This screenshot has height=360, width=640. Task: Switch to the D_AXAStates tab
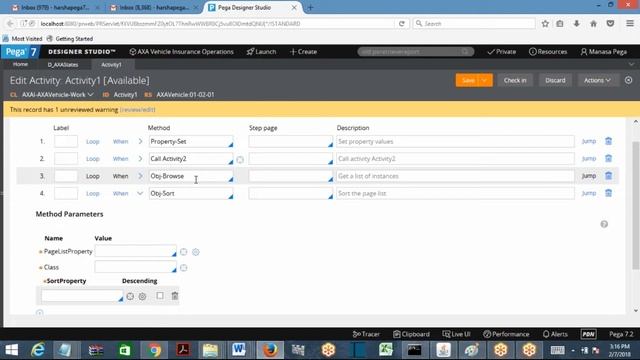click(x=63, y=64)
